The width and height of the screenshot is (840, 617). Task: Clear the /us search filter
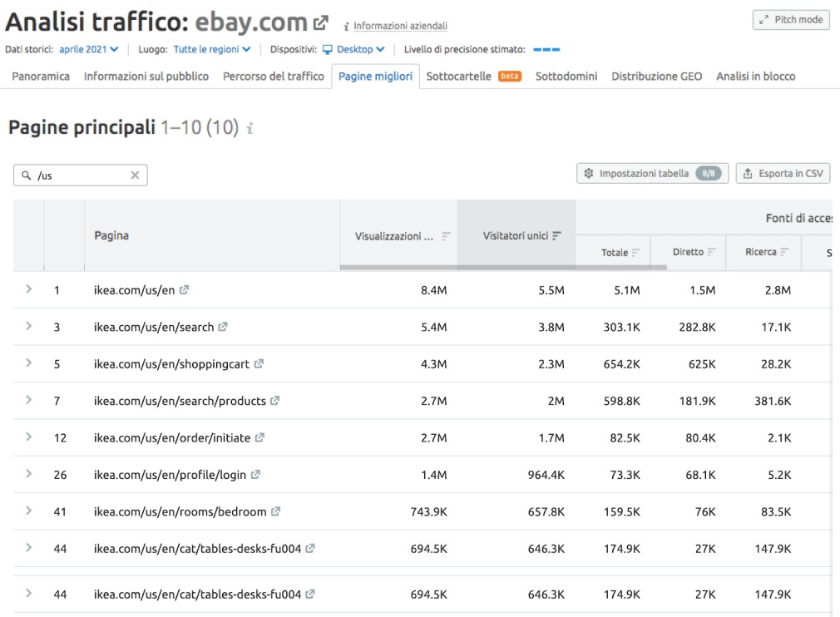click(135, 175)
